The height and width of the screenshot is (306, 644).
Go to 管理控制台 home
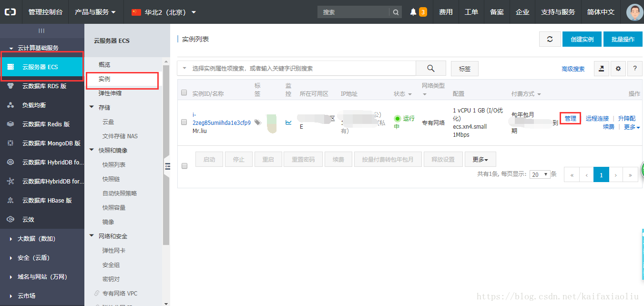[45, 12]
